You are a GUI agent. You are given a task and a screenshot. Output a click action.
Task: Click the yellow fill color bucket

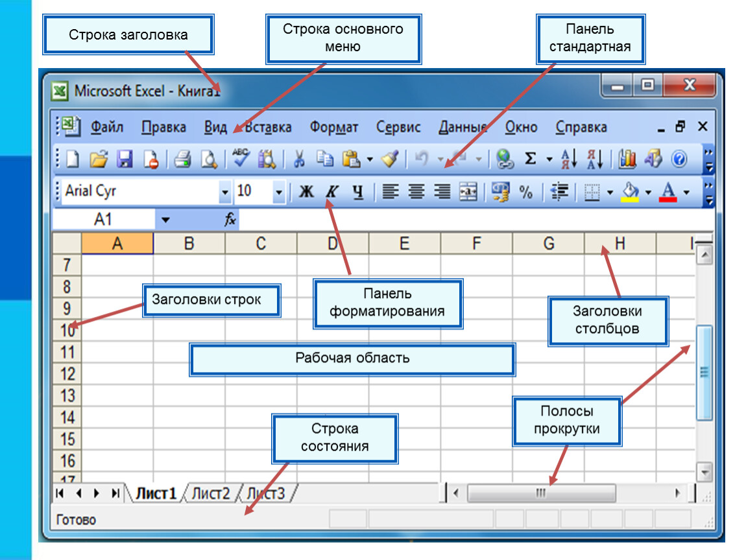click(631, 192)
